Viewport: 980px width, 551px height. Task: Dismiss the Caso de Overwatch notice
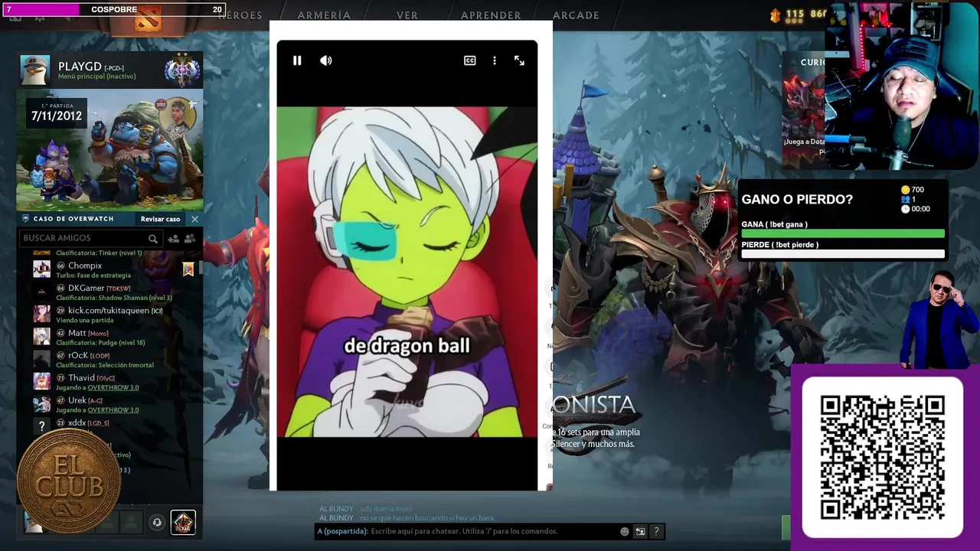click(194, 219)
